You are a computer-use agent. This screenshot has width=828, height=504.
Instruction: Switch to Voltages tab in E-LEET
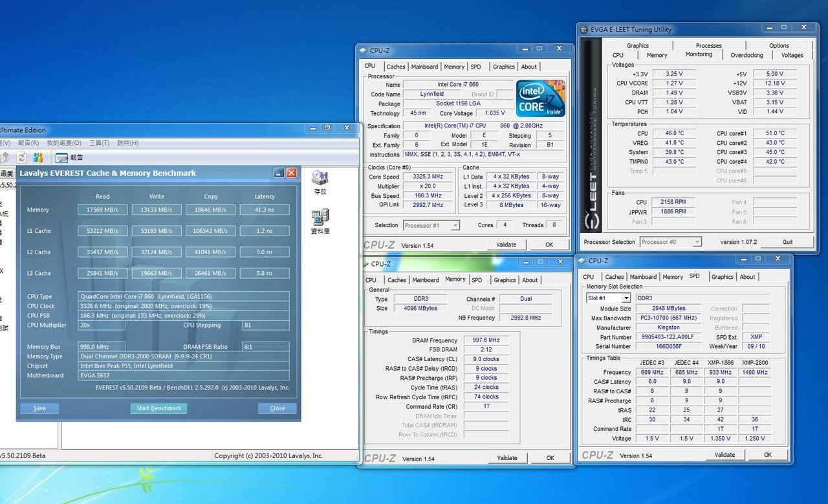click(792, 55)
